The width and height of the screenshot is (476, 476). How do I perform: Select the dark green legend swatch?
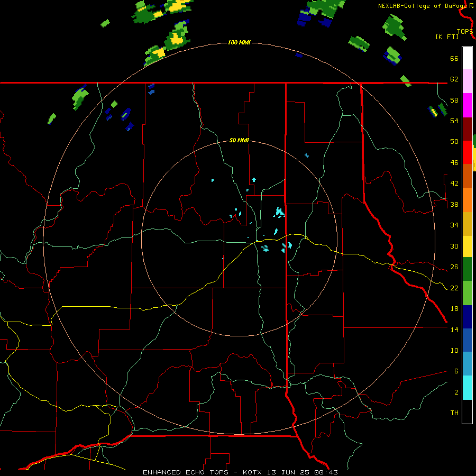pyautogui.click(x=467, y=269)
